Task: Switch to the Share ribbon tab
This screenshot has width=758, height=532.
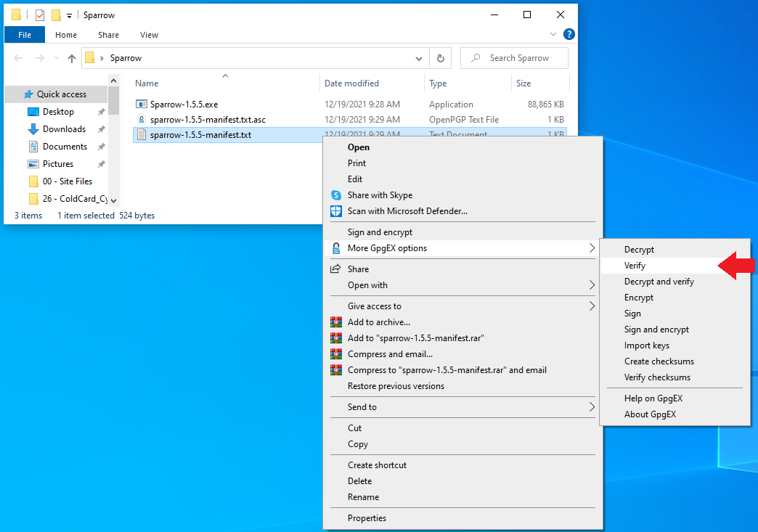Action: tap(108, 35)
